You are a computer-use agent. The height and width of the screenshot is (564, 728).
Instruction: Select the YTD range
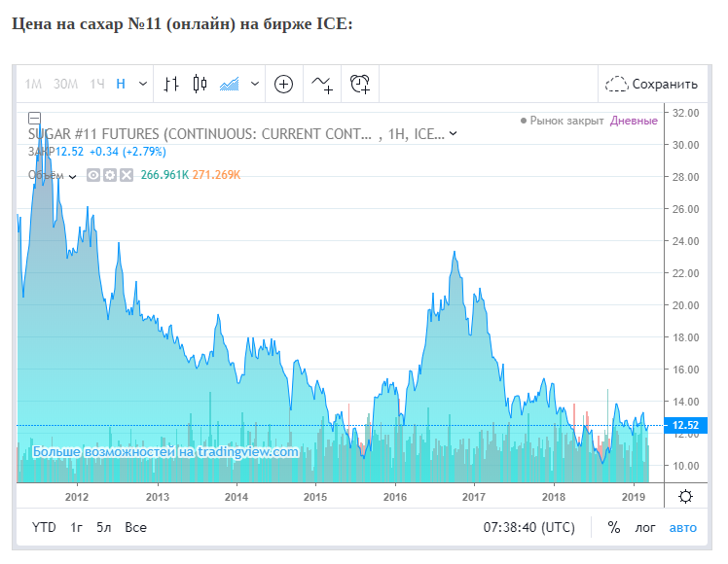point(44,527)
